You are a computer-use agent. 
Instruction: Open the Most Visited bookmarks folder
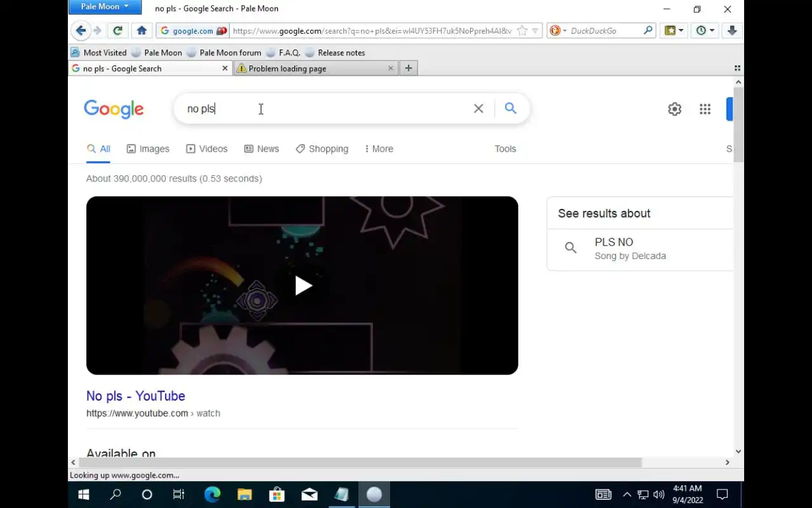click(98, 53)
